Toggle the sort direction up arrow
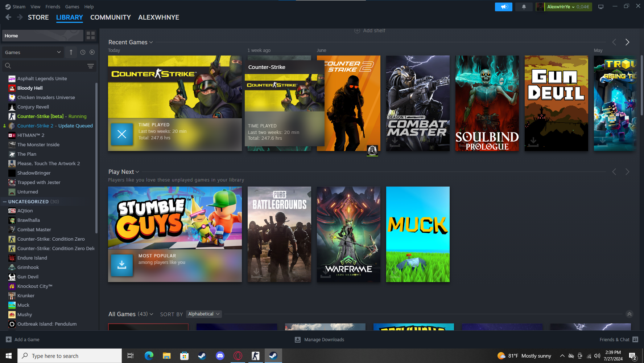 click(x=71, y=52)
